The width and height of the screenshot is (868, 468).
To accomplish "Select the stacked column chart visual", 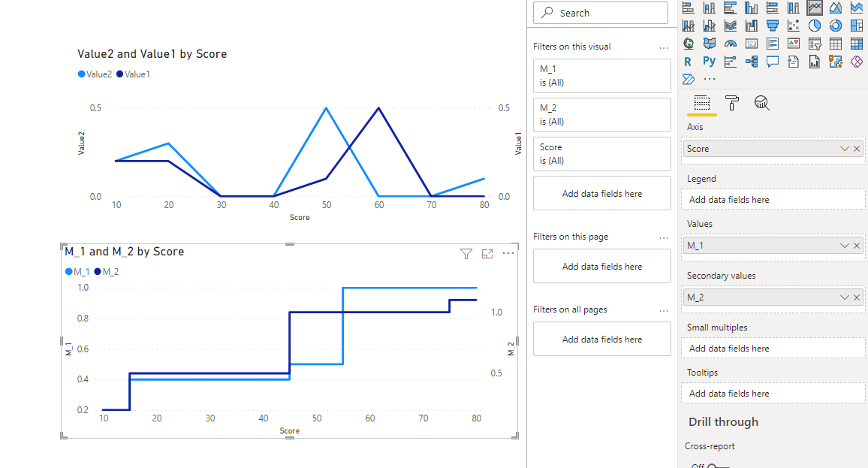I will [x=709, y=8].
